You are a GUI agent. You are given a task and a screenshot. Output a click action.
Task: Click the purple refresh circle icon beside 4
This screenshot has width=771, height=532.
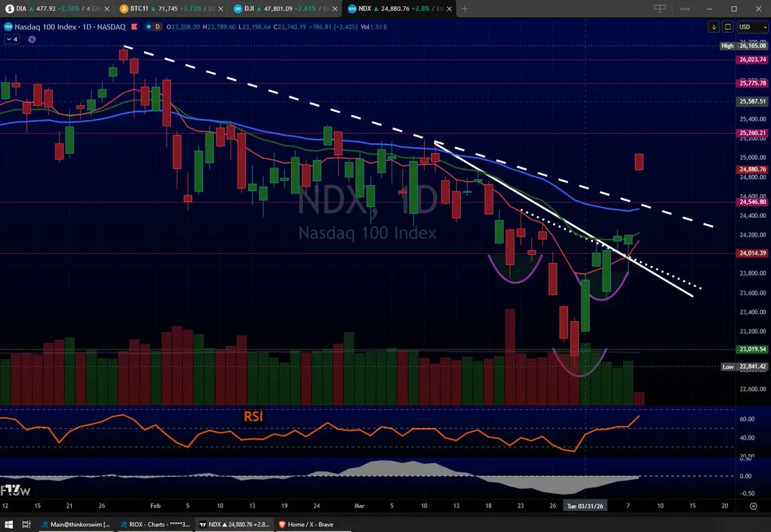tap(31, 39)
